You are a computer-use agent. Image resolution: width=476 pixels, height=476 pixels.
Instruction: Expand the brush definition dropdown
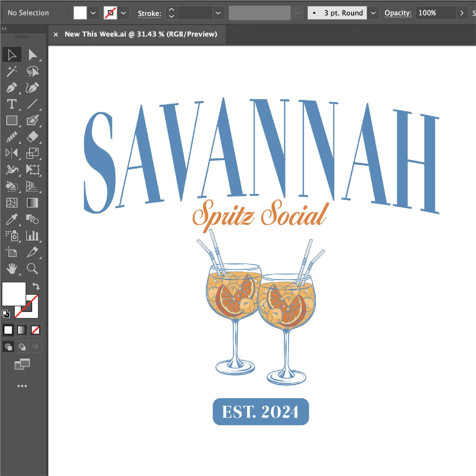pos(373,13)
